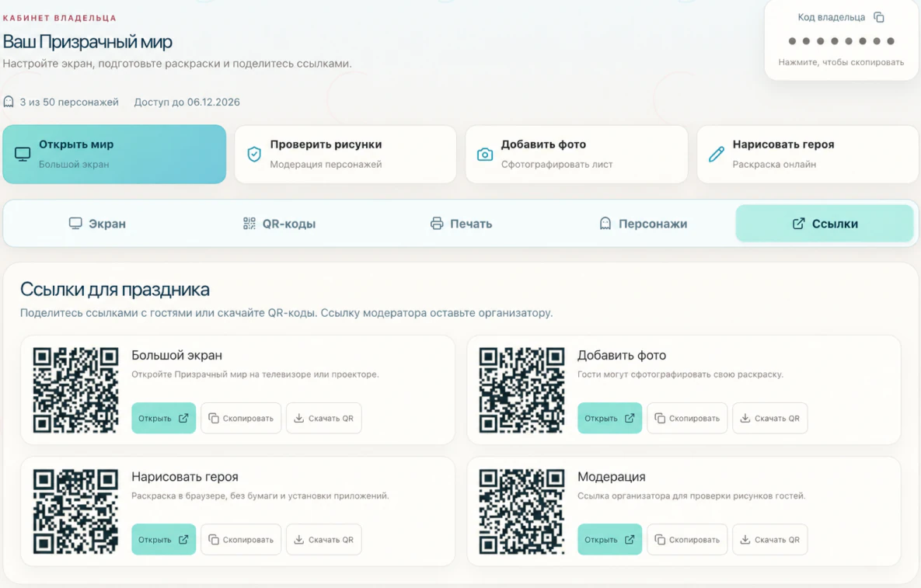Switch to the Печать tab
This screenshot has height=588, width=921.
coord(462,224)
